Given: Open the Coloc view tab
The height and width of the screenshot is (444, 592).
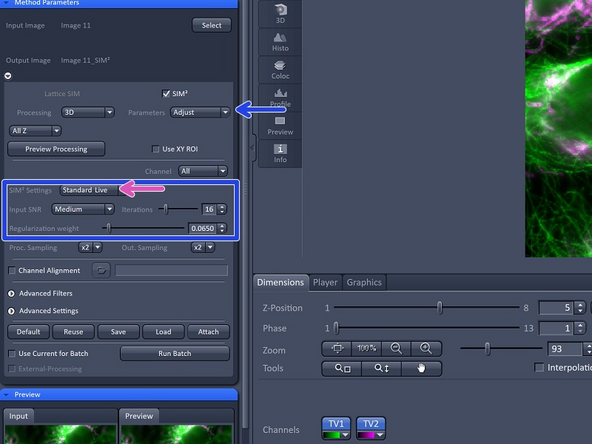Looking at the screenshot, I should point(280,70).
